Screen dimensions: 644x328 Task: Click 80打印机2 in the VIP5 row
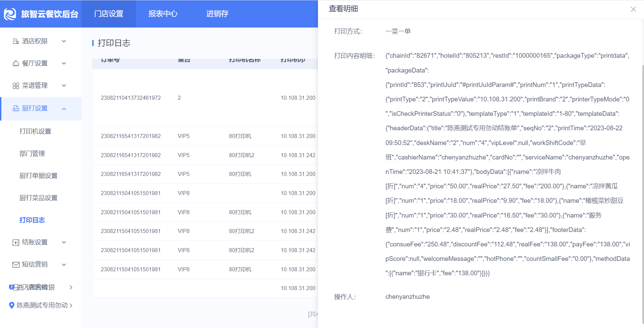pyautogui.click(x=241, y=155)
